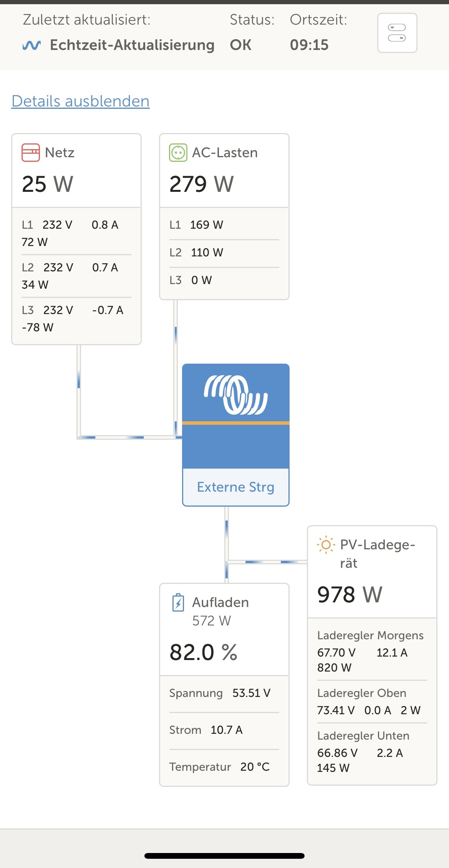Click the green AC-Lasten socket icon
449x868 pixels.
click(x=178, y=153)
